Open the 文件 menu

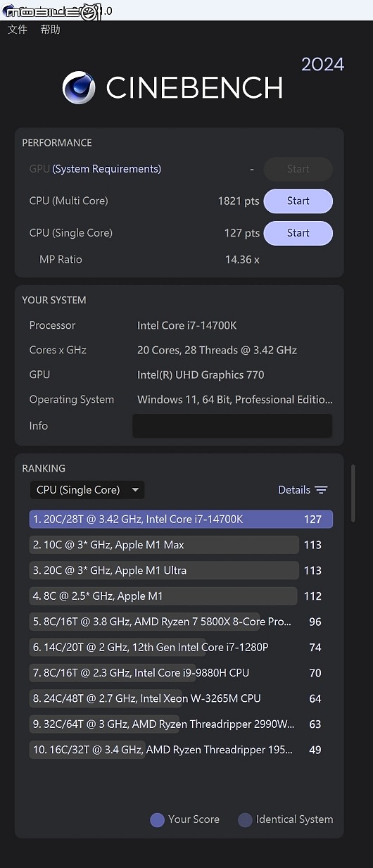[x=17, y=30]
